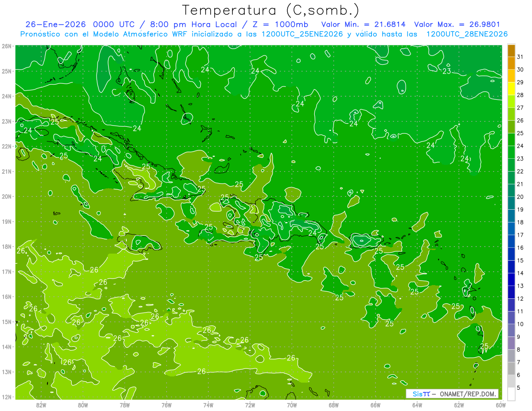
Task: Select the "Valor Min. = 21.6814" readout
Action: pyautogui.click(x=364, y=24)
